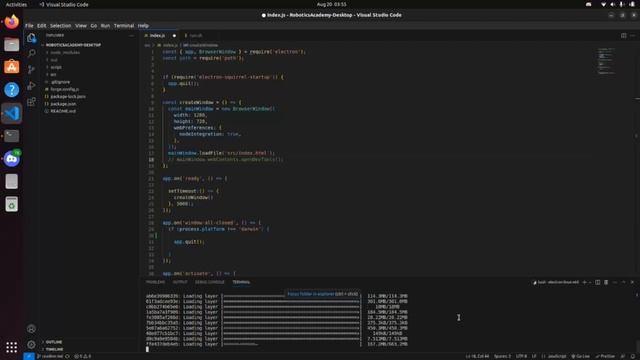Open the Run menu
Screen dimensions: 640x360
[x=105, y=26]
